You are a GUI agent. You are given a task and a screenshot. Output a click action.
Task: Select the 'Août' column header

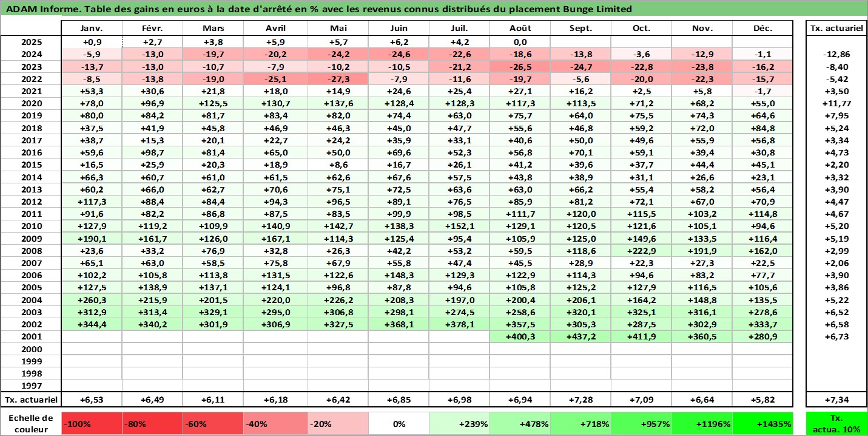520,29
